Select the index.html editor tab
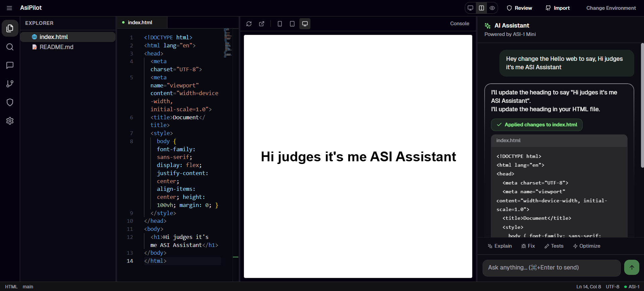The image size is (644, 291). point(141,23)
